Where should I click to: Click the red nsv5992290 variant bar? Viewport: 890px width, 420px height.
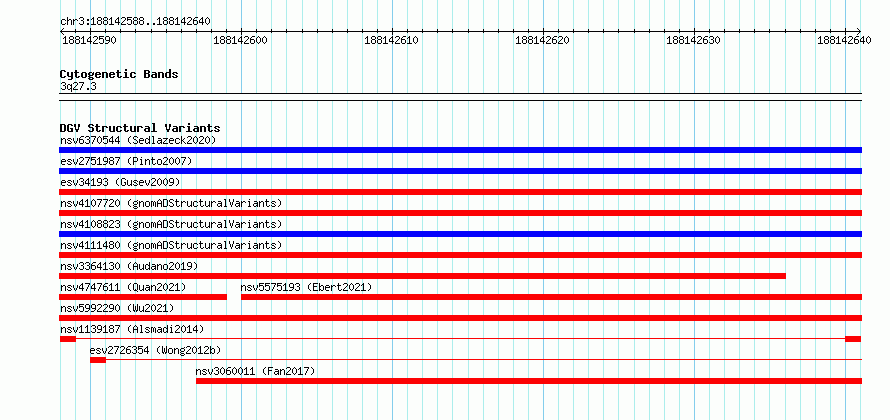click(x=460, y=318)
